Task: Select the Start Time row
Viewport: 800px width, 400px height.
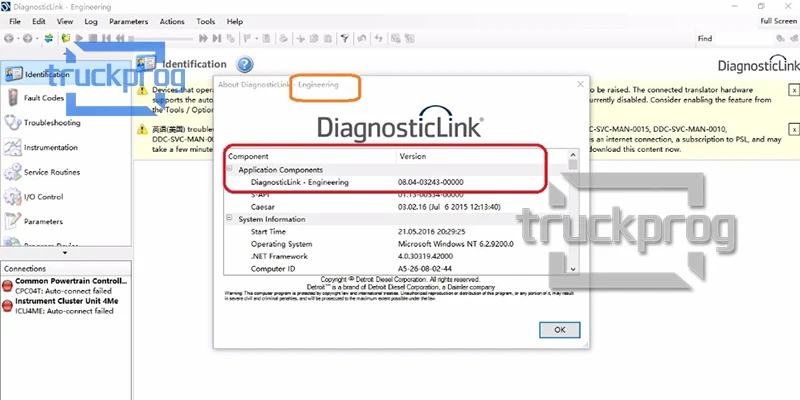Action: click(396, 232)
